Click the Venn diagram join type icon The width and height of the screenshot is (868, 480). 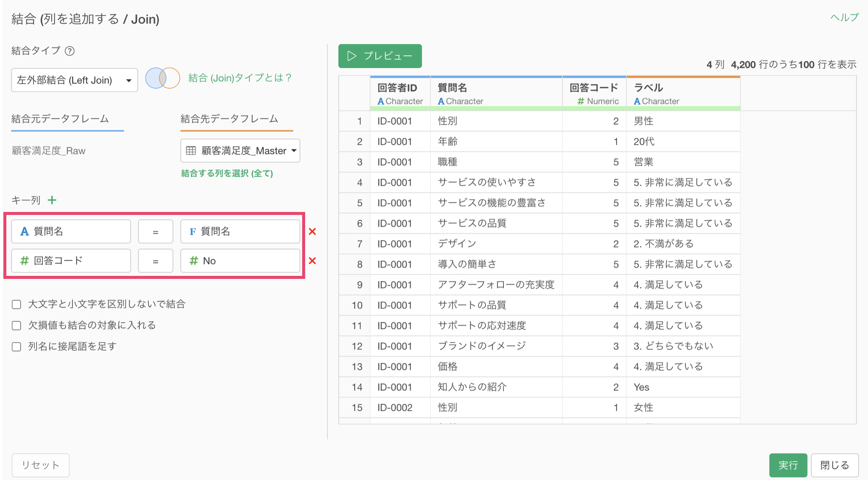[162, 78]
